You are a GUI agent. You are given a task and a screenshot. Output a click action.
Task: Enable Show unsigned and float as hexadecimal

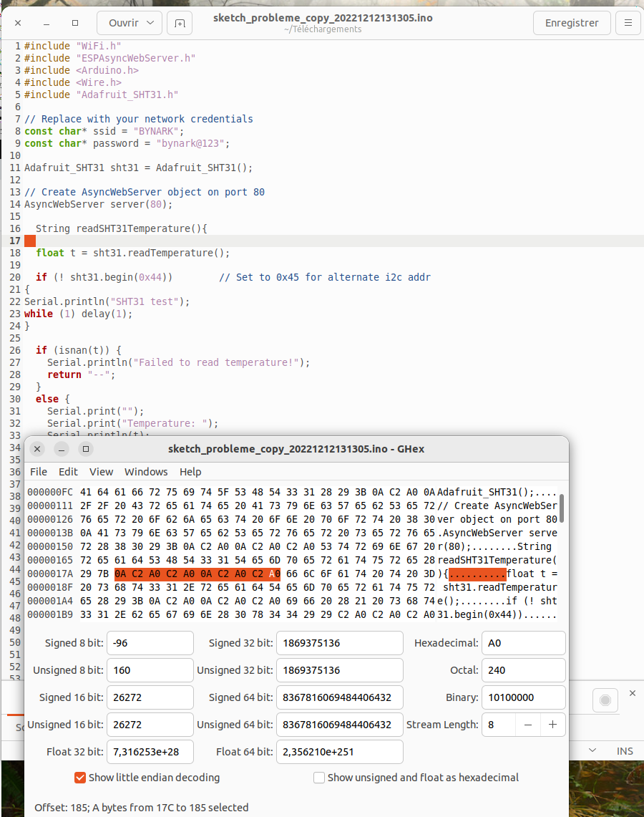tap(319, 778)
